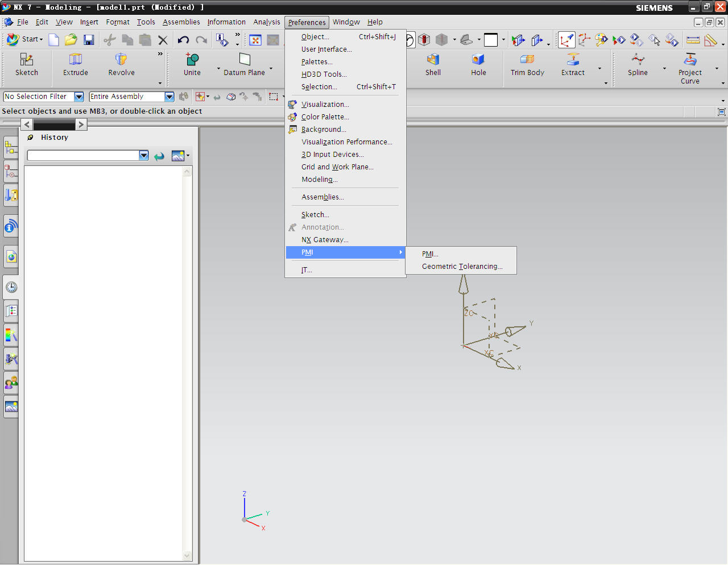The height and width of the screenshot is (565, 728).
Task: Open the Start menu dropdown
Action: (24, 39)
